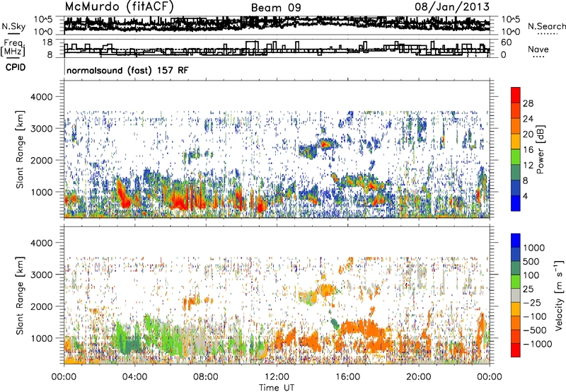The width and height of the screenshot is (566, 392).
Task: Click the N.Search legend label
Action: pyautogui.click(x=546, y=26)
